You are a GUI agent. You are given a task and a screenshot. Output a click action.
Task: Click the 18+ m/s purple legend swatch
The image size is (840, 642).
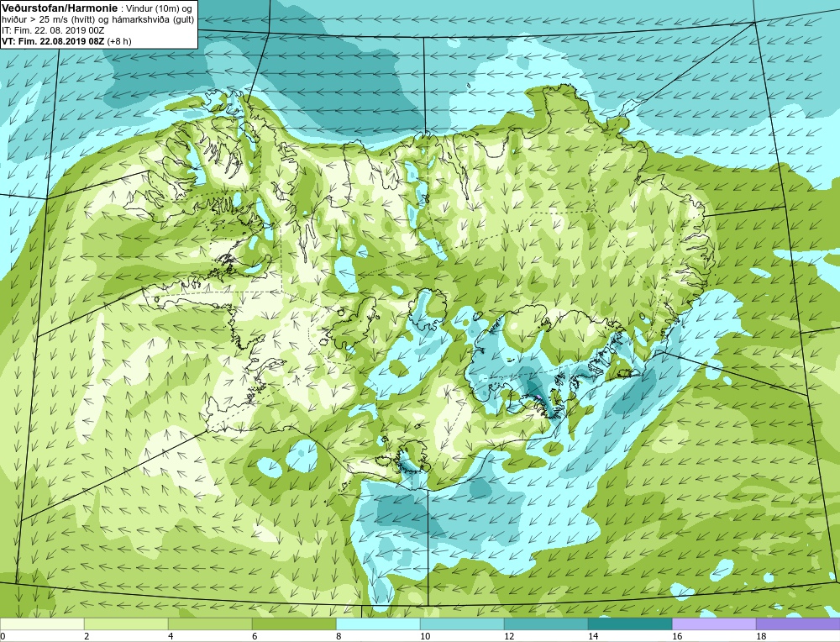[x=798, y=624]
